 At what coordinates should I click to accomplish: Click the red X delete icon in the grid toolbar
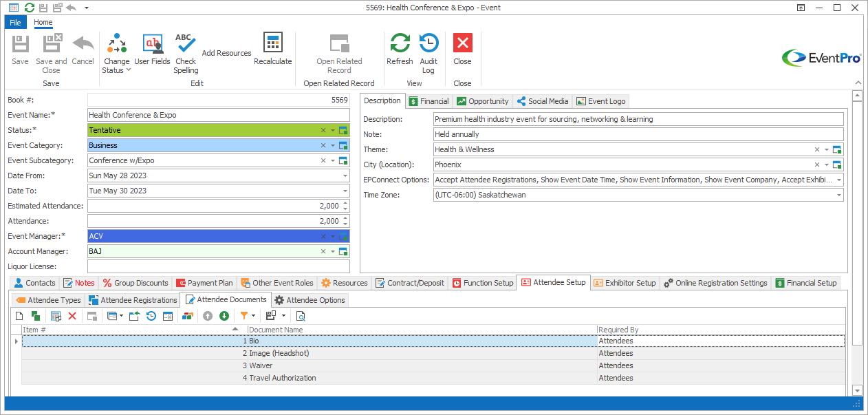[x=72, y=316]
